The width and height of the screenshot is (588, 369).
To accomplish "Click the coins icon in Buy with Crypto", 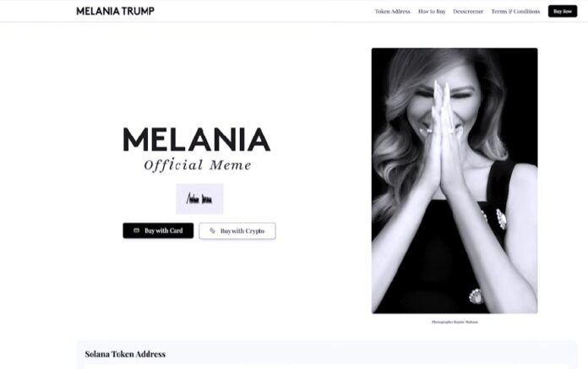I will 212,231.
